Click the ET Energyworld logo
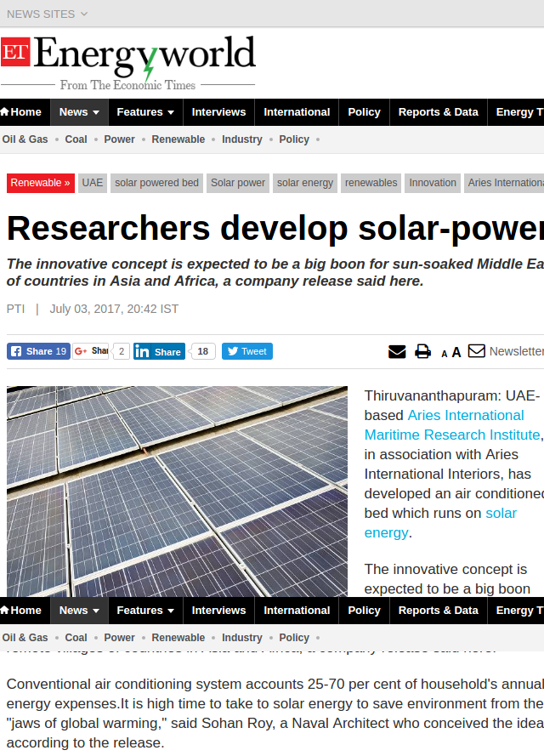 (127, 61)
